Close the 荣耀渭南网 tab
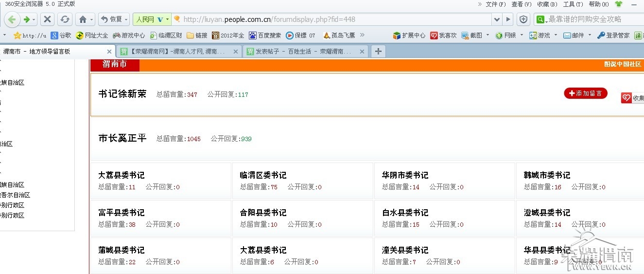644x274 pixels. [236, 51]
